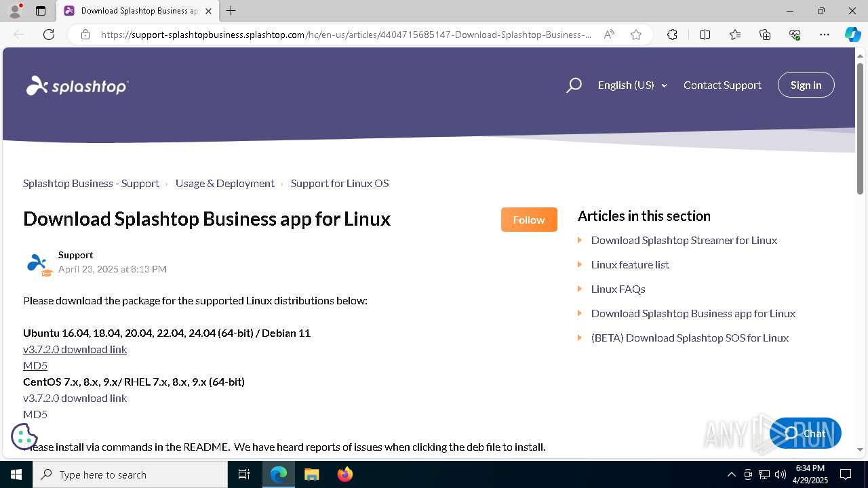Close the Download Splashtop Business tab
868x488 pixels.
tap(209, 11)
